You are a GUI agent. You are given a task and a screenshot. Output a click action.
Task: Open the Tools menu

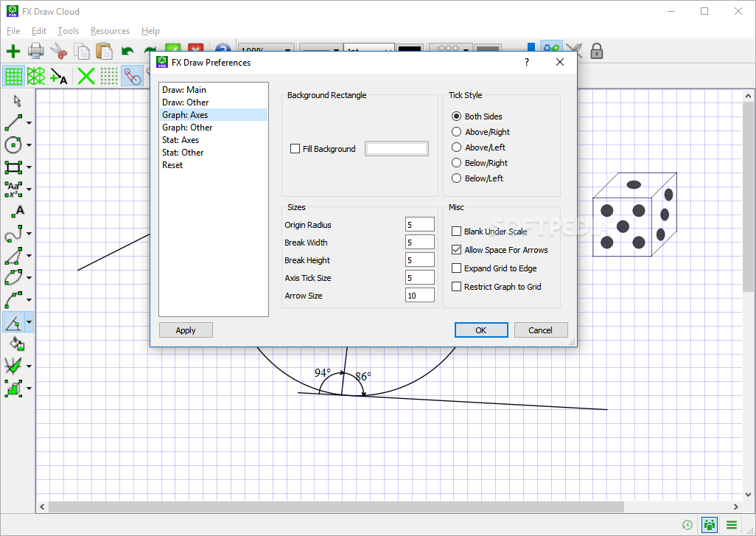coord(68,31)
